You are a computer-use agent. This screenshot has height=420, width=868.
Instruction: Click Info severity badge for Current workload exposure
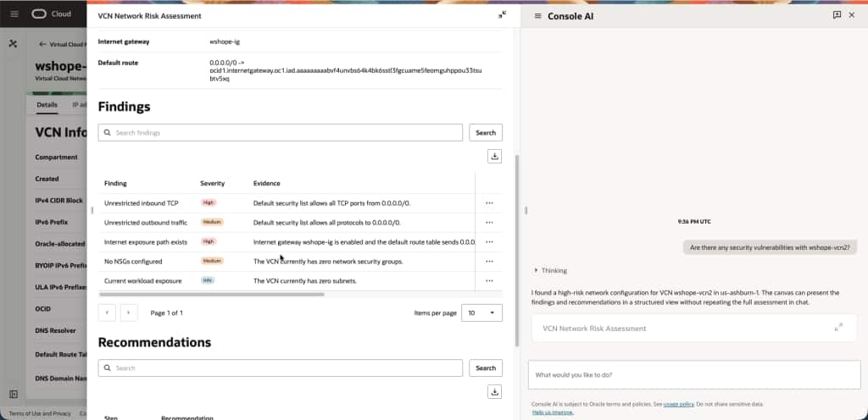coord(208,280)
